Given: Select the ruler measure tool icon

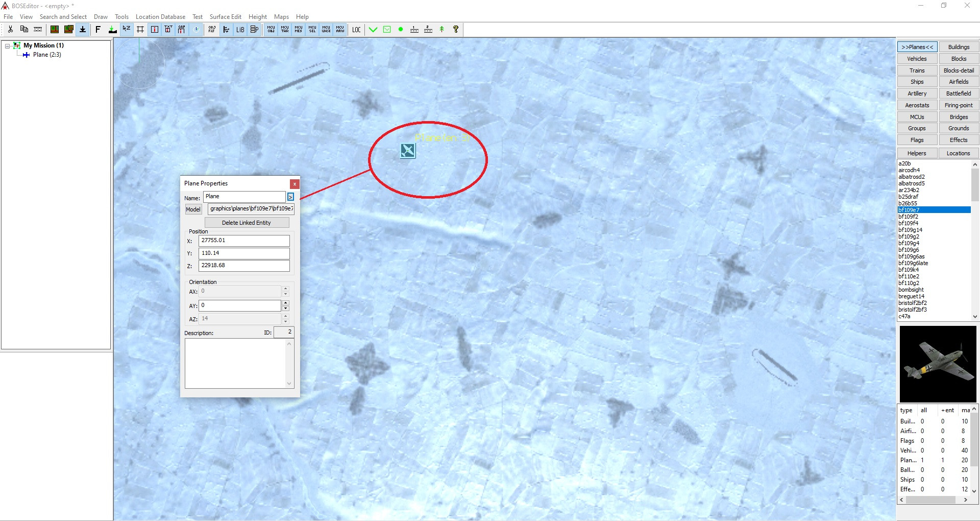Looking at the screenshot, I should pyautogui.click(x=38, y=29).
